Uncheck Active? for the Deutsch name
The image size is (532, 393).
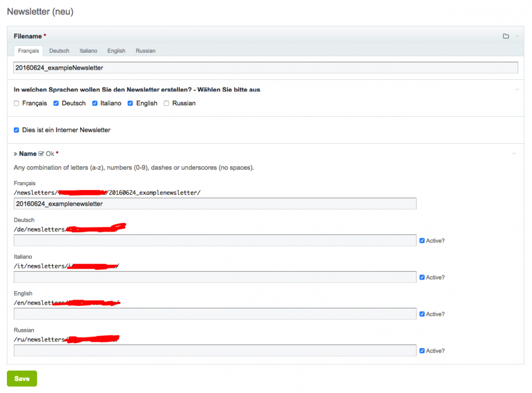(422, 241)
